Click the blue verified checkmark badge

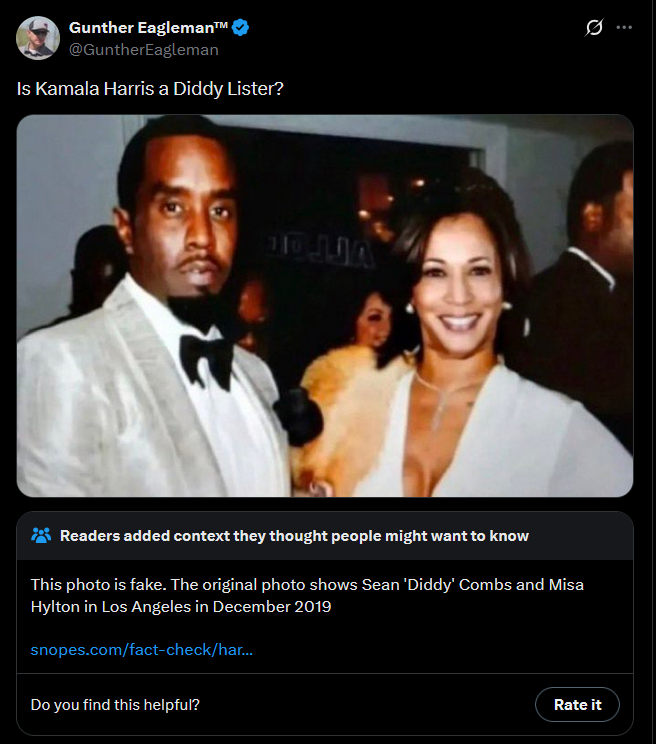240,28
